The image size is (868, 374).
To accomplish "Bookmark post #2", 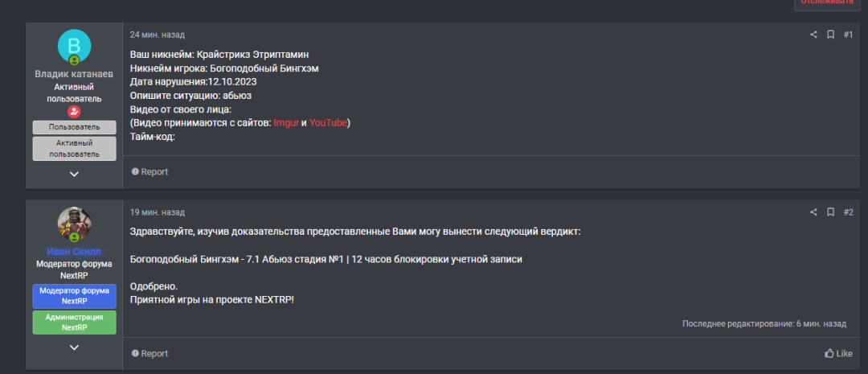I will click(x=830, y=212).
